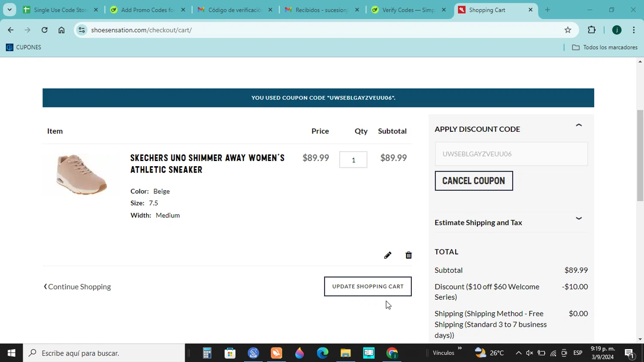Open Chrome's three-dot menu
This screenshot has height=362, width=644.
634,30
